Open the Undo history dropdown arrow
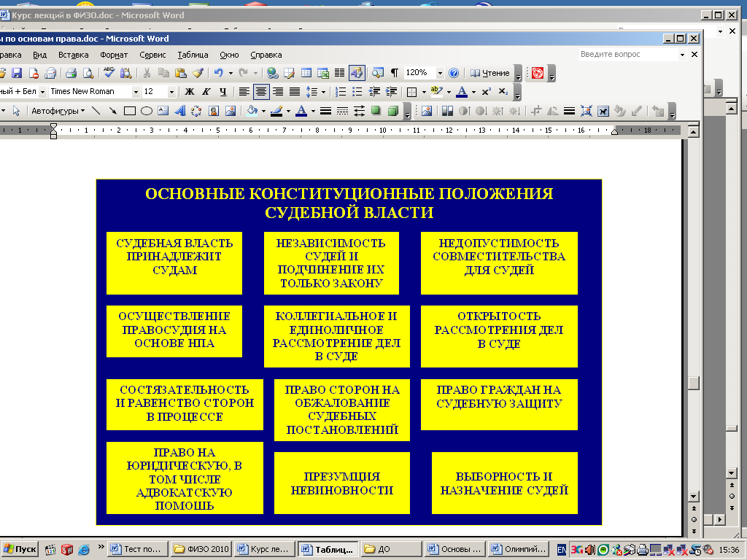Image resolution: width=747 pixels, height=560 pixels. click(231, 73)
